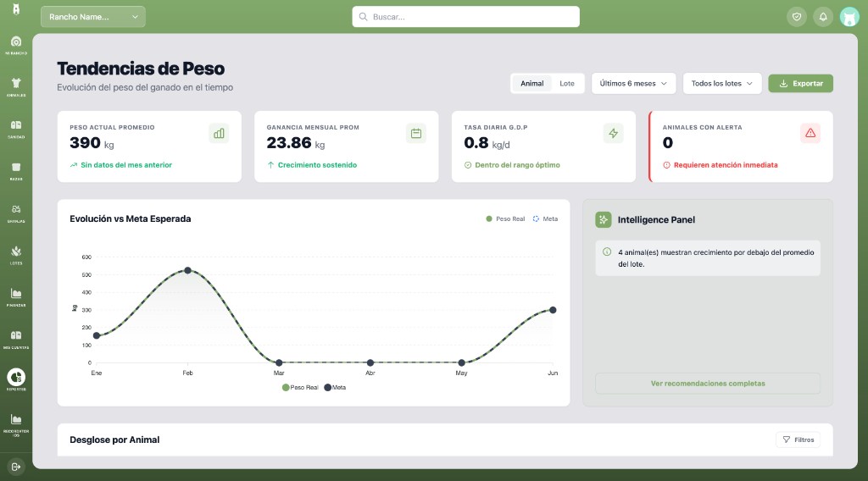Viewport: 868px width, 481px height.
Task: Click 'Requieren atención inmediata' text
Action: click(726, 165)
